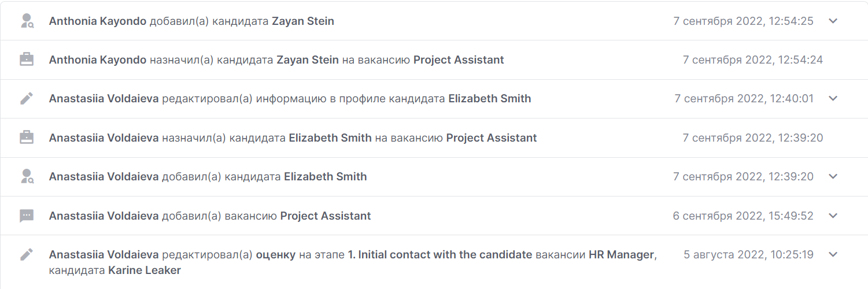
Task: Click speech bubble icon for Project Assistant vacancy
Action: pos(27,216)
